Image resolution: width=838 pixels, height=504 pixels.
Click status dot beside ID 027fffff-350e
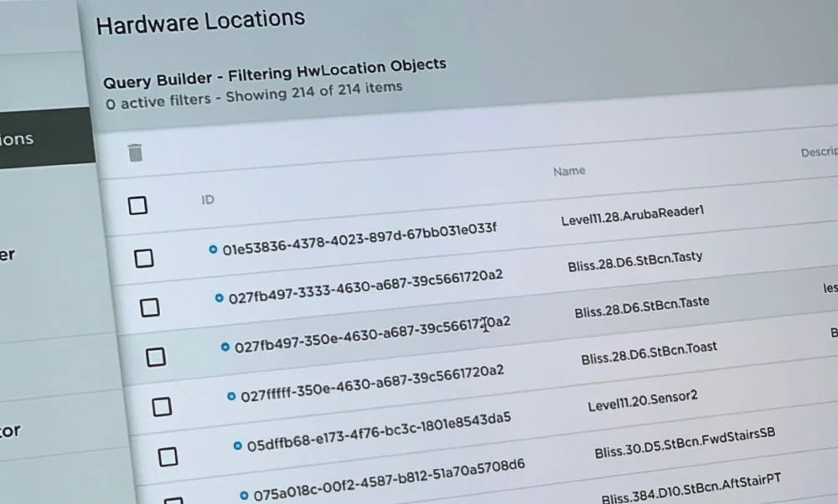(231, 396)
